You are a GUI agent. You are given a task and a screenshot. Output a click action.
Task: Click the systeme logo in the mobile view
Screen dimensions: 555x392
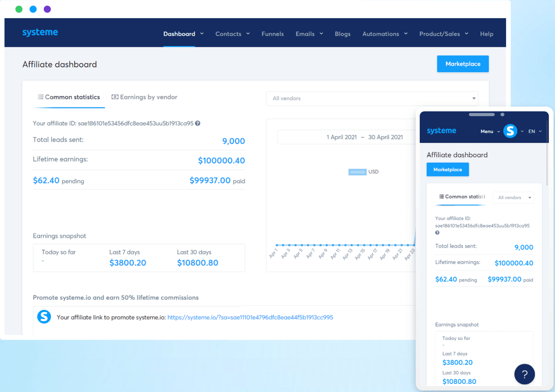[x=441, y=131]
